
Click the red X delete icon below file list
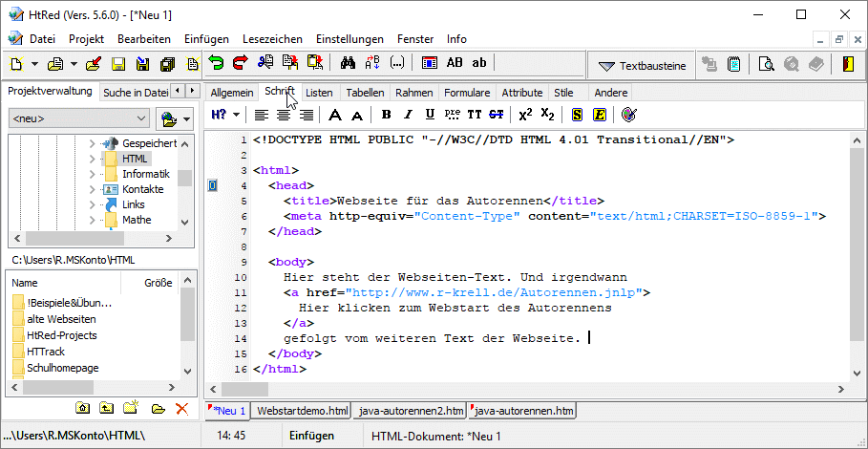[181, 408]
